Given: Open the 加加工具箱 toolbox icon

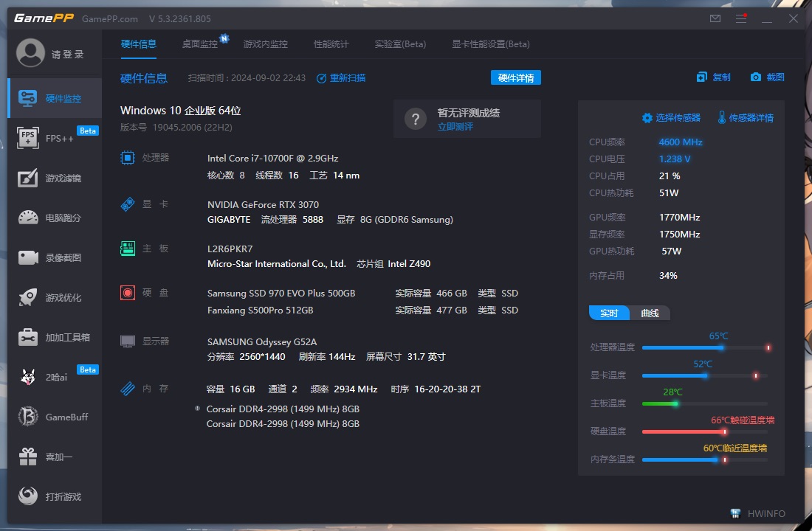Looking at the screenshot, I should point(28,338).
